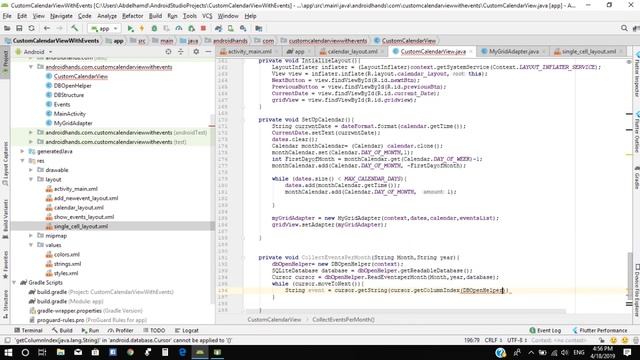
Task: Open MainActivity class in tree
Action: 69,114
